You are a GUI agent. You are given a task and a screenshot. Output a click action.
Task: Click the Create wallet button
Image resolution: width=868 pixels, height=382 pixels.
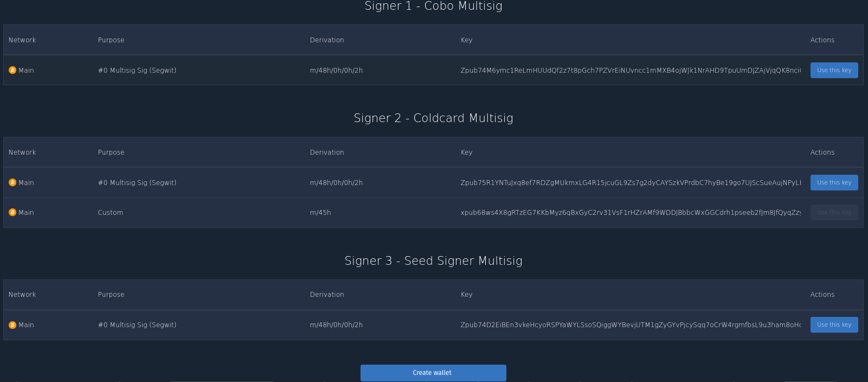(433, 373)
